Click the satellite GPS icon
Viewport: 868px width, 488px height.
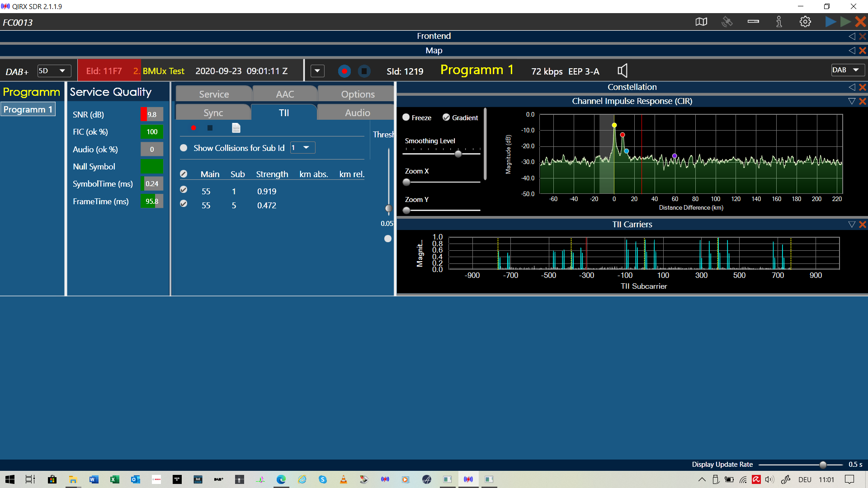tap(727, 22)
